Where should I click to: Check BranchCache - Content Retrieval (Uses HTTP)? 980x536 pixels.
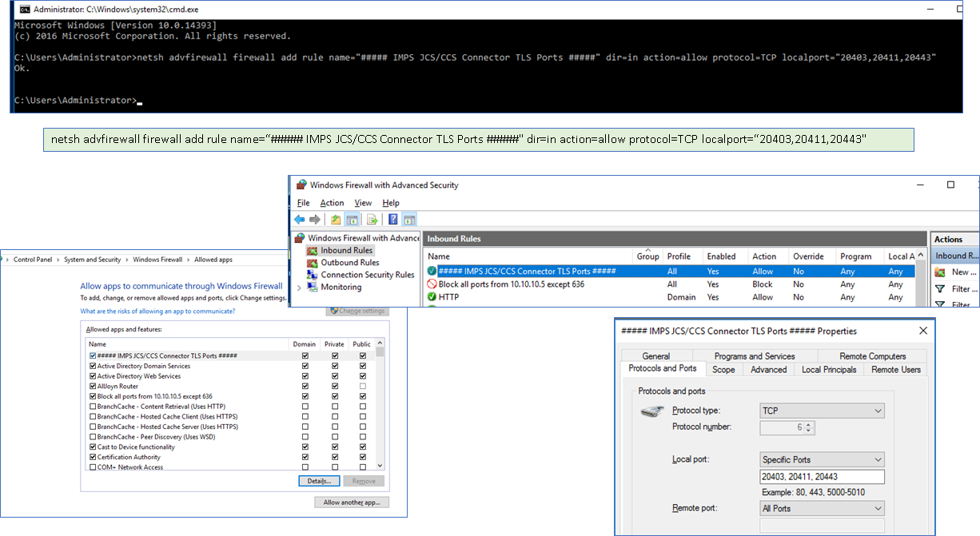coord(93,407)
